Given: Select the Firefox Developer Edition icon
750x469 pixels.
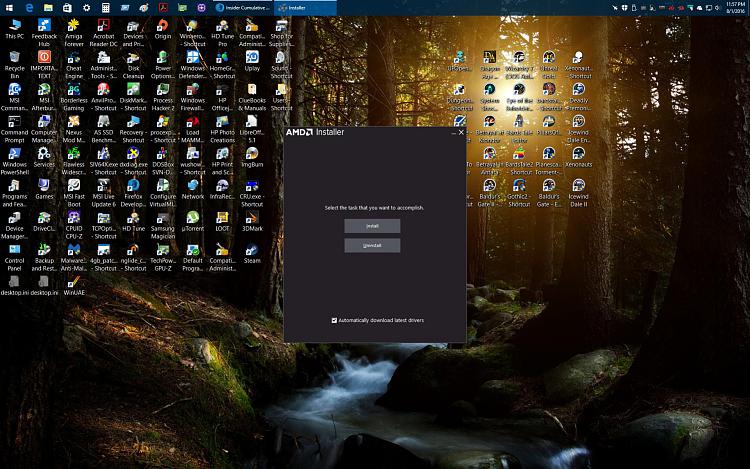Looking at the screenshot, I should (133, 193).
